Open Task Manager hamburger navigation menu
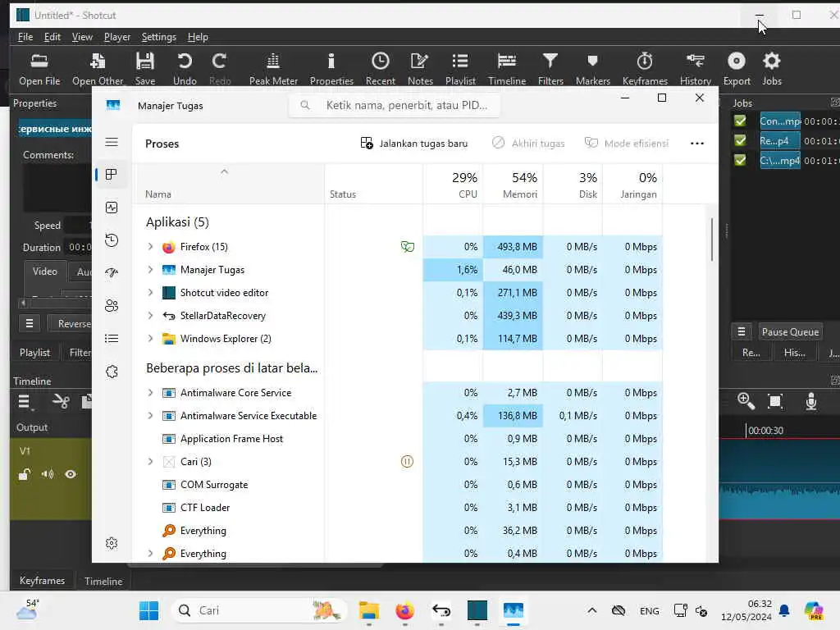The image size is (840, 630). pyautogui.click(x=112, y=142)
